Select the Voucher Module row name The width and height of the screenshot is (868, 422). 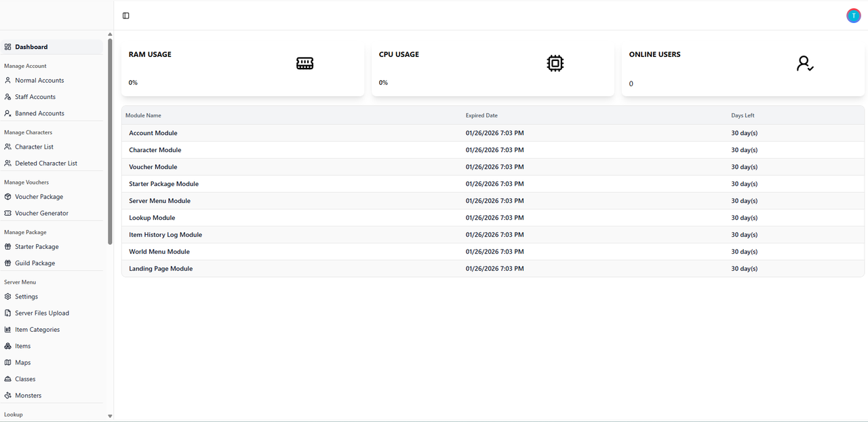point(153,167)
